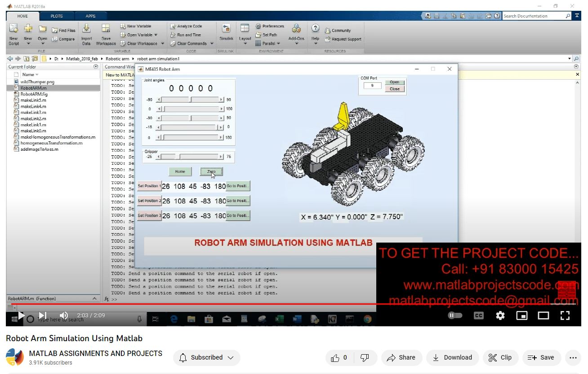Open YouTube player settings gear
Image resolution: width=588 pixels, height=374 pixels.
[x=500, y=315]
